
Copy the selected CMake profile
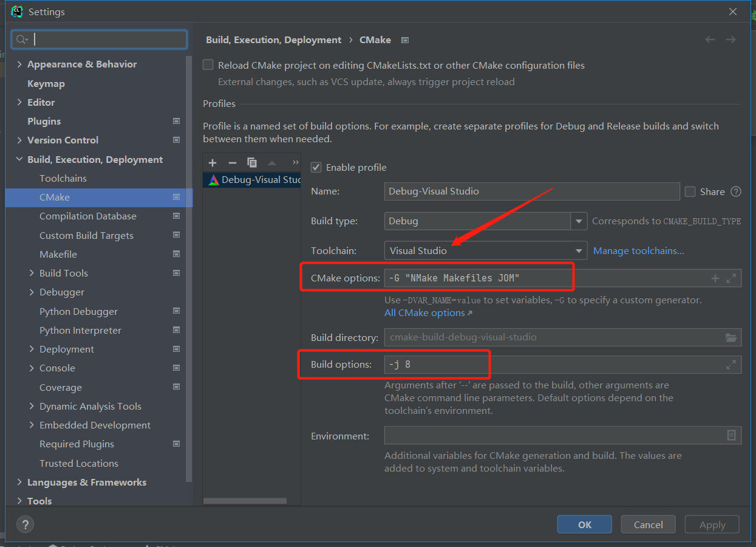tap(252, 163)
